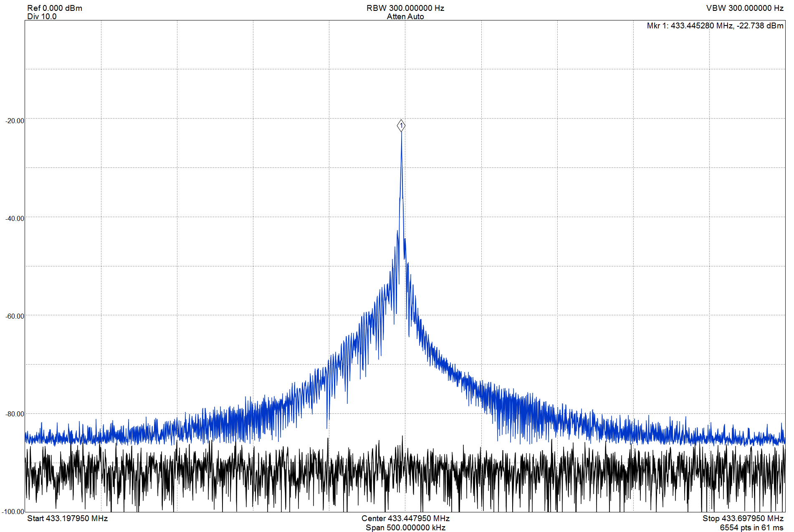Image resolution: width=794 pixels, height=532 pixels.
Task: Click the 'RBW 300.000000 Hz' readout
Action: click(405, 8)
